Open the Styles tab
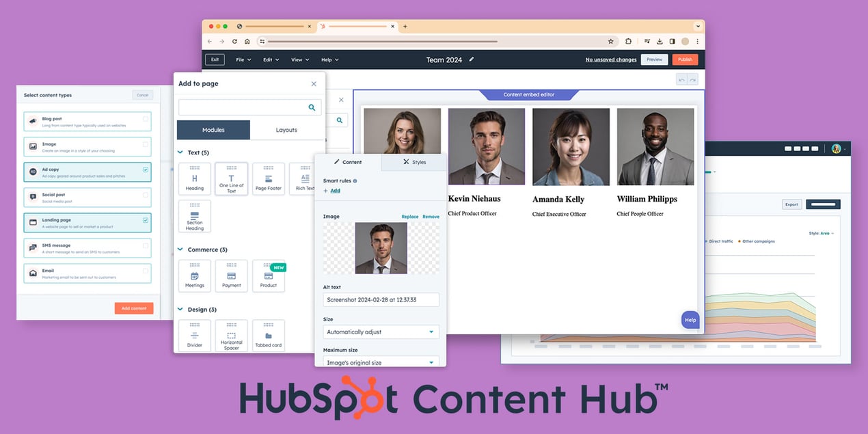868x434 pixels. 413,162
